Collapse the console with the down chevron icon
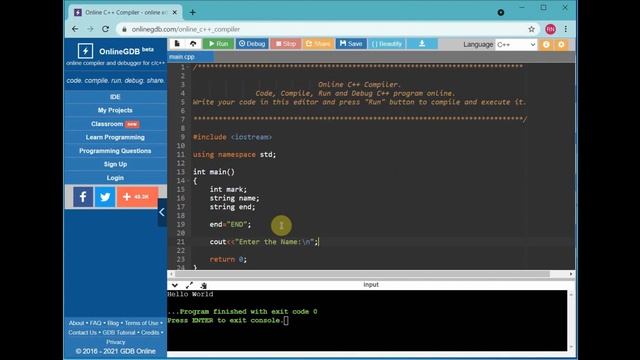The height and width of the screenshot is (360, 640). (175, 285)
